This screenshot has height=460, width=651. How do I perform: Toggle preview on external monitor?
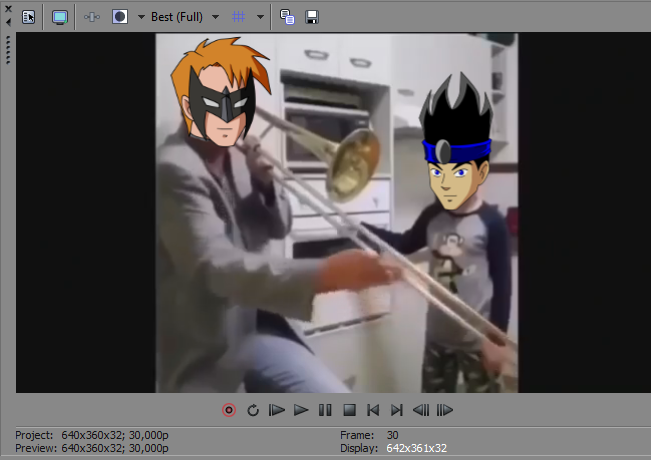tap(60, 17)
